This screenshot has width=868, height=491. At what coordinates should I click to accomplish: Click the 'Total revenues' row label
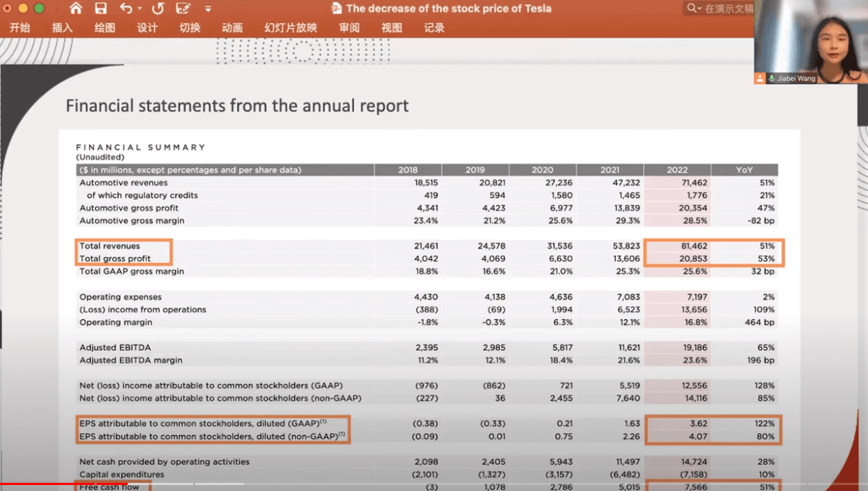(110, 246)
